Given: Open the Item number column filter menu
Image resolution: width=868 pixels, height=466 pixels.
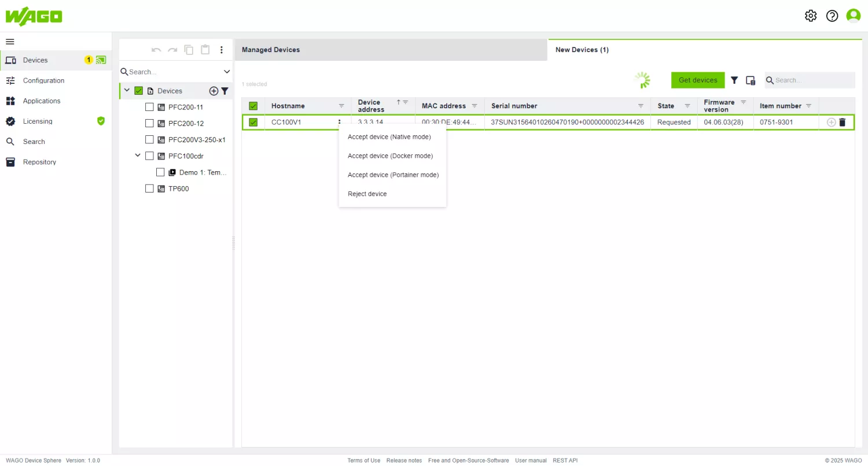Looking at the screenshot, I should coord(808,106).
